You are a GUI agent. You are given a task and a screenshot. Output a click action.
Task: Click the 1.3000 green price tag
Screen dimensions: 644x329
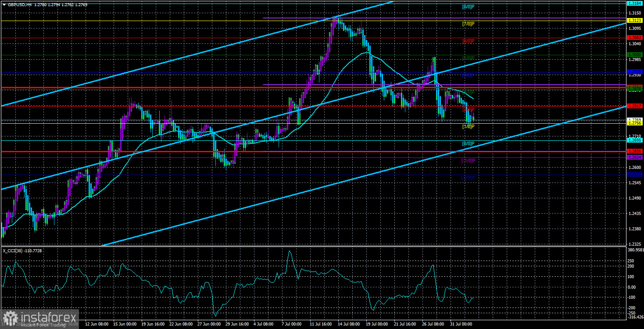(x=635, y=55)
